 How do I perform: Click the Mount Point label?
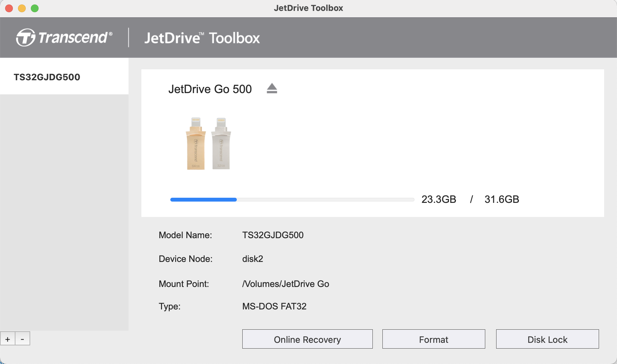pyautogui.click(x=184, y=284)
